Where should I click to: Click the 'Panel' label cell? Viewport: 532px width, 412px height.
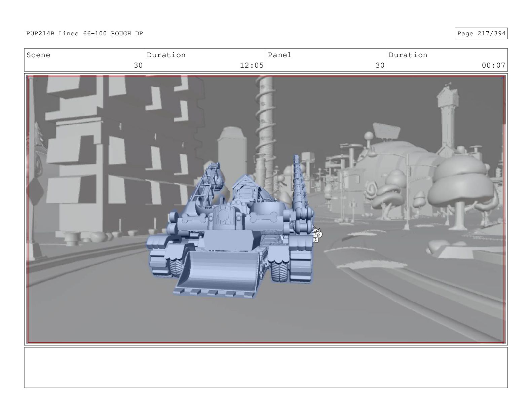click(x=326, y=60)
